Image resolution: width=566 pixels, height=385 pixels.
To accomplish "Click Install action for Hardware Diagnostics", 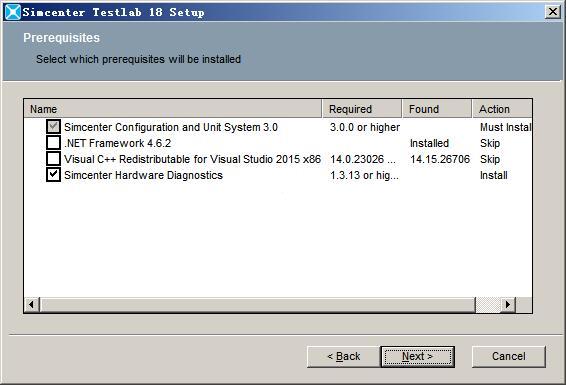I will (x=493, y=175).
